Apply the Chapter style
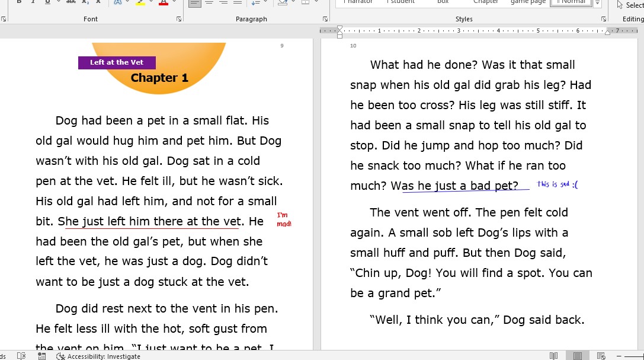This screenshot has height=360, width=644. click(485, 2)
